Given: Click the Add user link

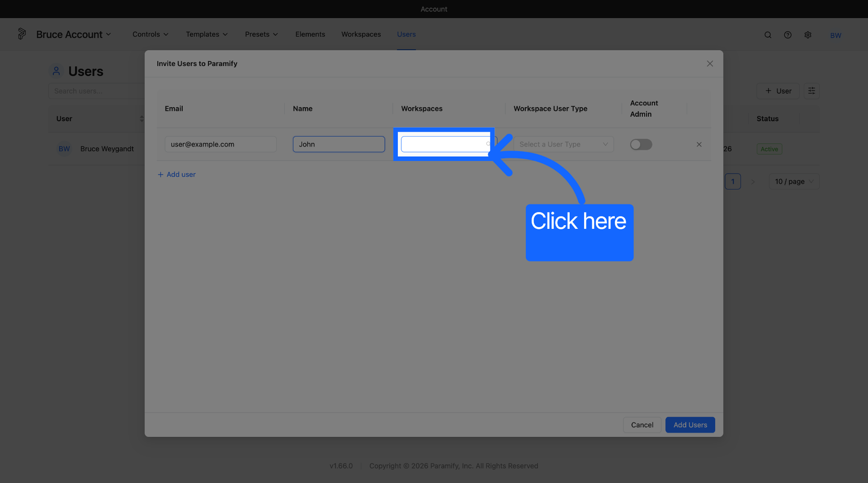Looking at the screenshot, I should pyautogui.click(x=176, y=175).
